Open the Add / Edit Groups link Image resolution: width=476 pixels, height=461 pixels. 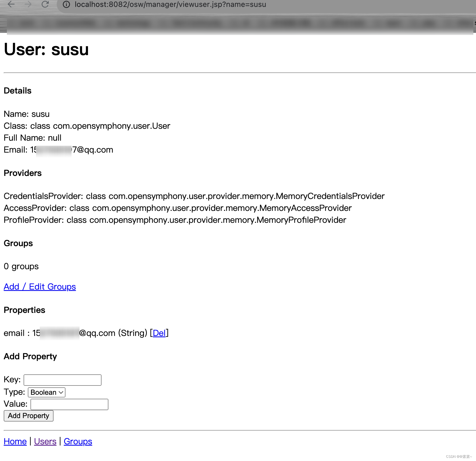point(39,287)
